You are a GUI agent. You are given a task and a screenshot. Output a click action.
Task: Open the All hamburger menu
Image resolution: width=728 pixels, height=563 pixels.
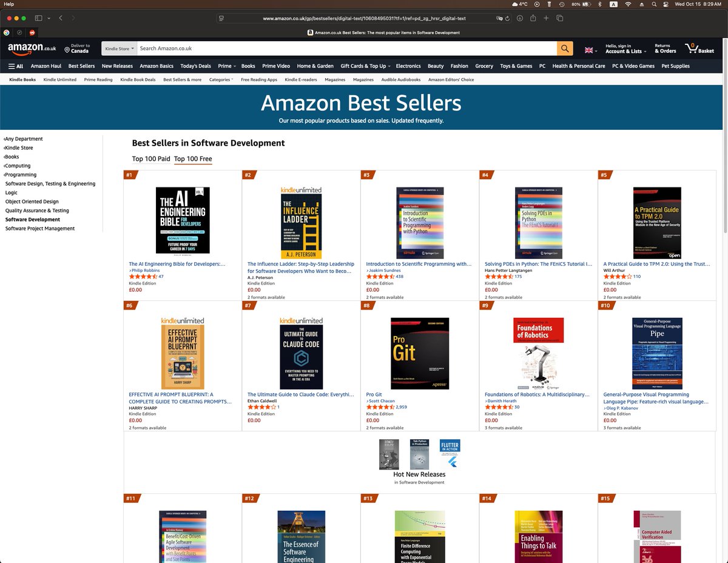point(16,66)
